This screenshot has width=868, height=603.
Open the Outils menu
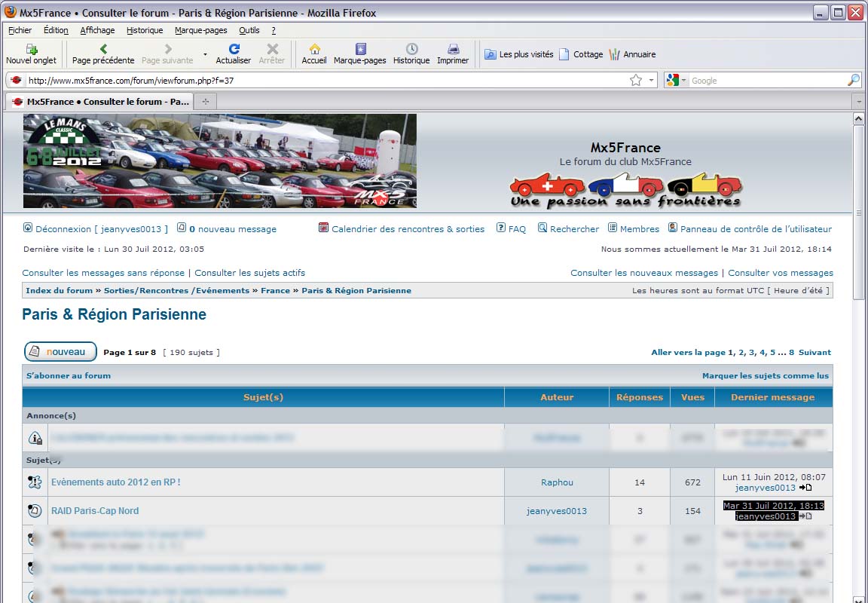pyautogui.click(x=249, y=30)
